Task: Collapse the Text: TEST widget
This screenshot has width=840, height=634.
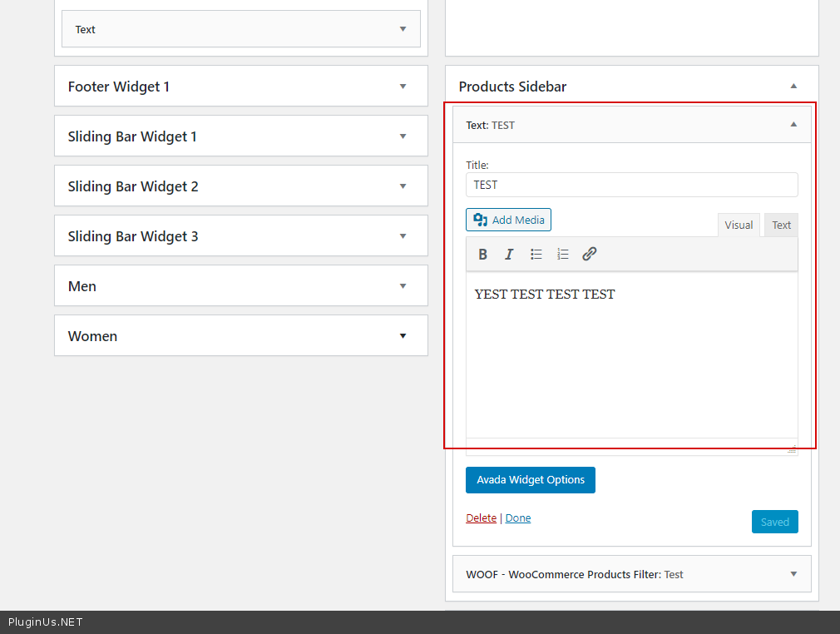Action: pos(793,125)
